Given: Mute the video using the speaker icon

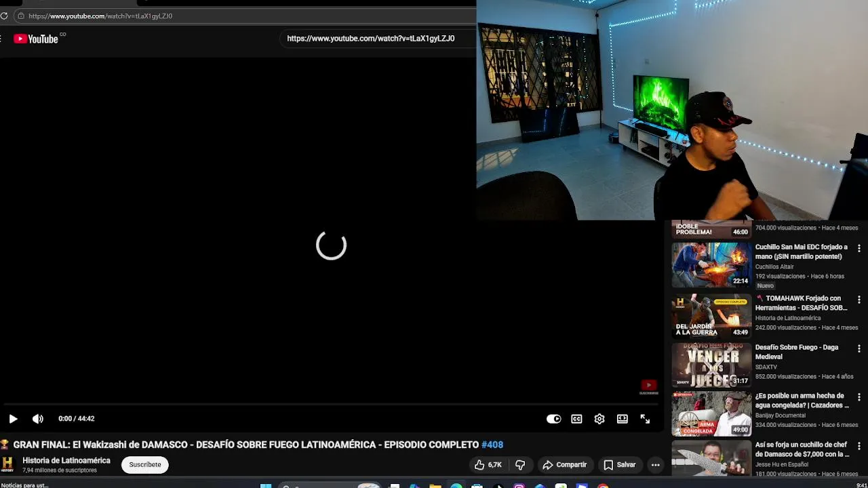Looking at the screenshot, I should click(x=38, y=419).
